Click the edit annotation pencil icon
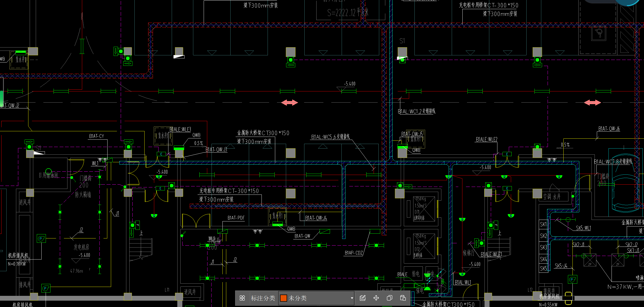This screenshot has height=307, width=644. (363, 298)
